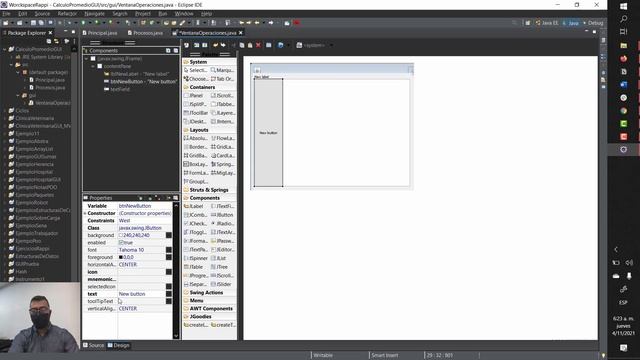Select the JTextArea palette component
Screen dimensions: 640x360
223,232
